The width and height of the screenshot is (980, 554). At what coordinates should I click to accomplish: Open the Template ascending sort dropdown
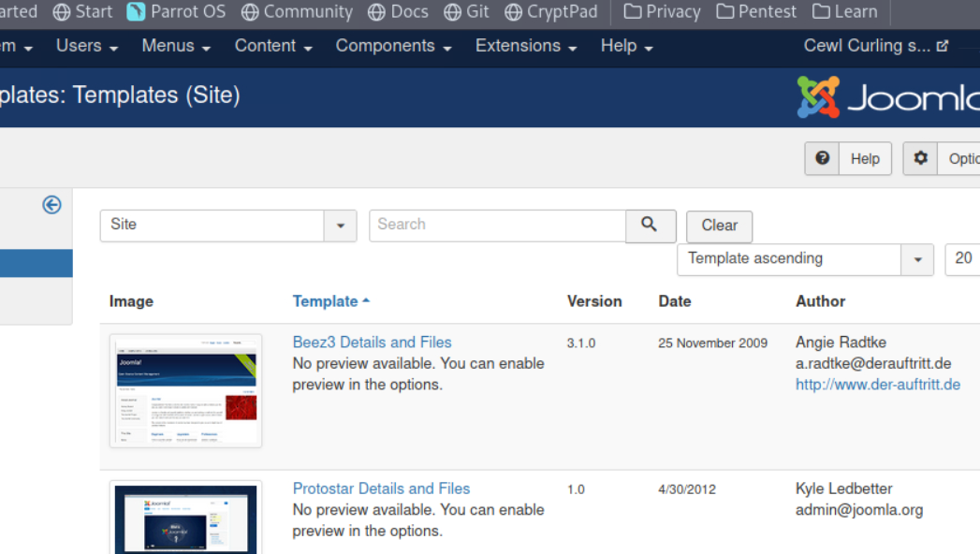pyautogui.click(x=805, y=259)
